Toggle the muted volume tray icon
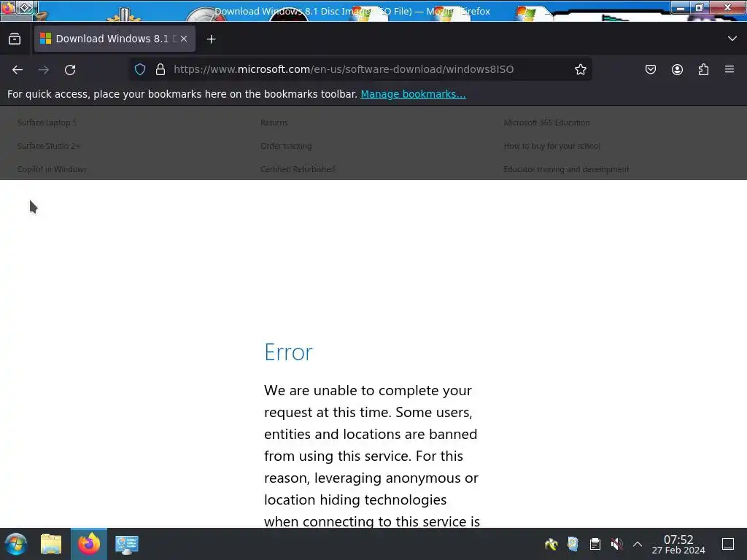The height and width of the screenshot is (560, 747). click(x=616, y=544)
